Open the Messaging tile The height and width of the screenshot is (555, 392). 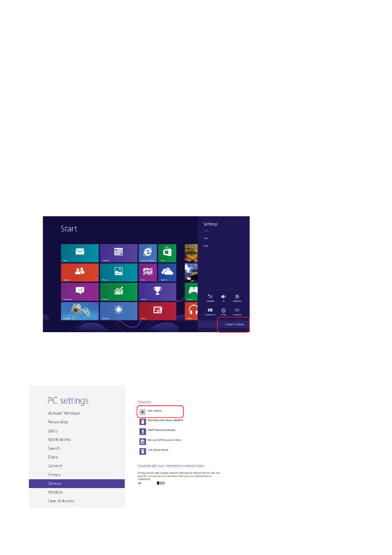(80, 292)
